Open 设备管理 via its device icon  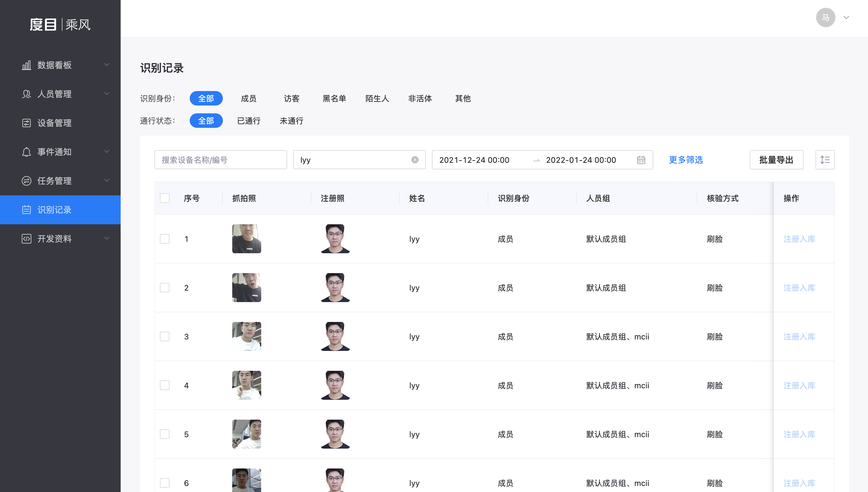pos(26,123)
